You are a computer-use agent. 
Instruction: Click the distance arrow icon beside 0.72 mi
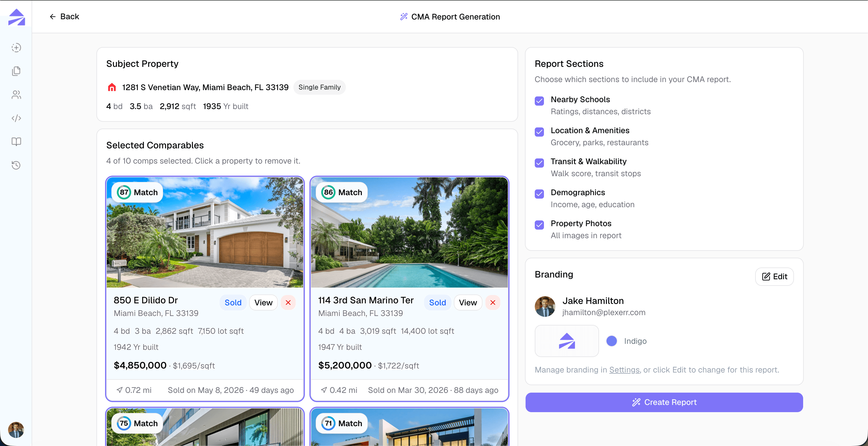(119, 390)
